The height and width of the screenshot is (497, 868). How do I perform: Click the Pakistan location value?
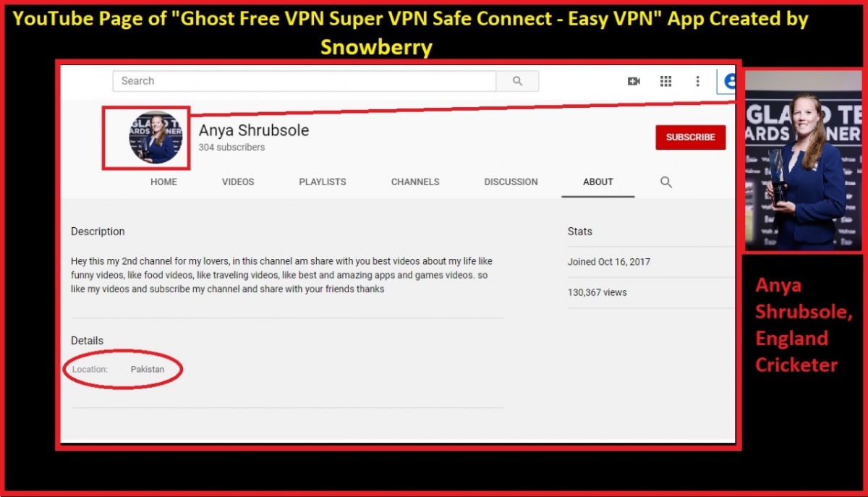pos(148,370)
